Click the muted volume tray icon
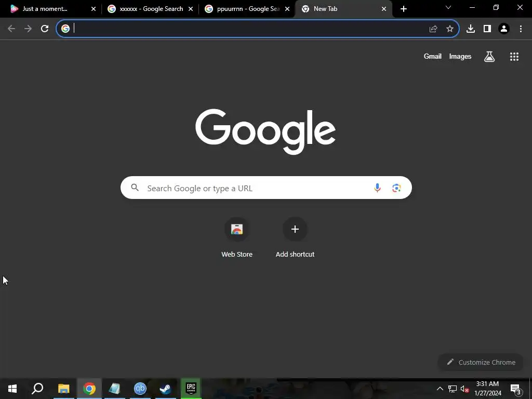 tap(464, 389)
